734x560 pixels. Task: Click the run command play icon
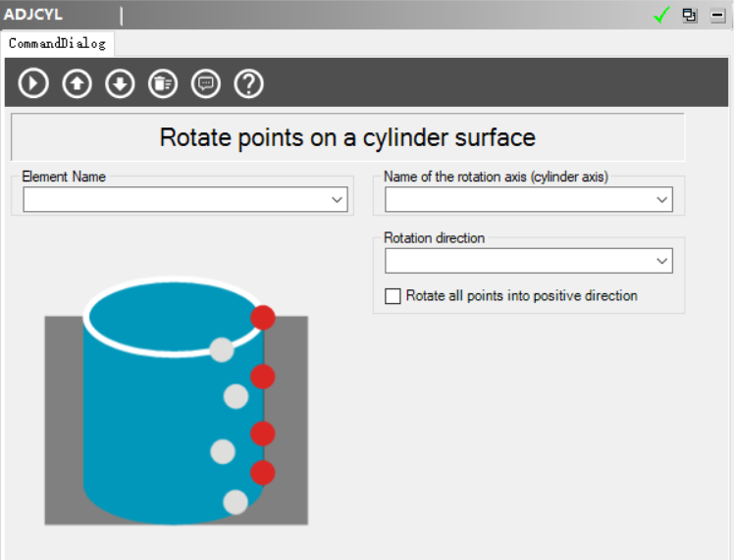tap(33, 83)
